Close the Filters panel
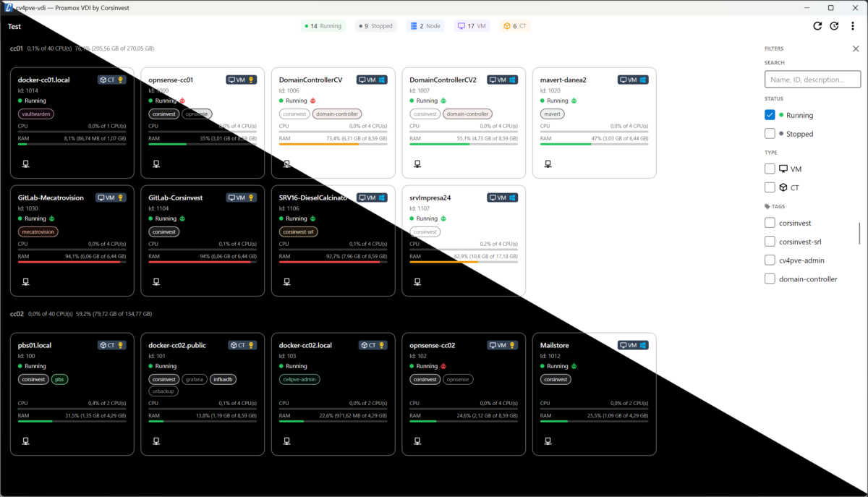868x497 pixels. (x=856, y=48)
